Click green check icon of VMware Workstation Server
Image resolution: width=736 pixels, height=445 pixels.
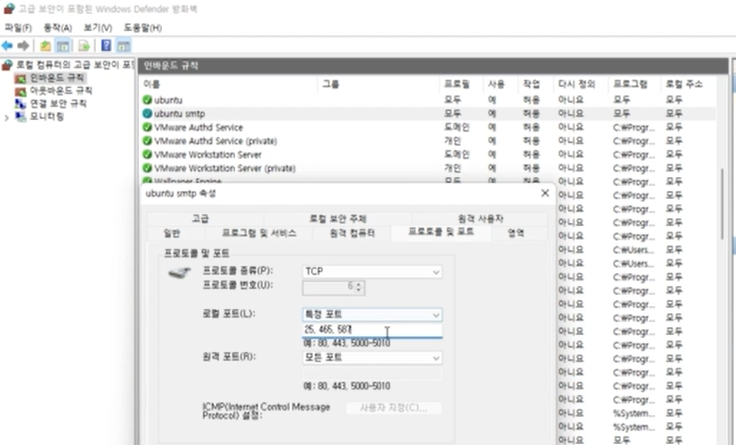(x=147, y=154)
